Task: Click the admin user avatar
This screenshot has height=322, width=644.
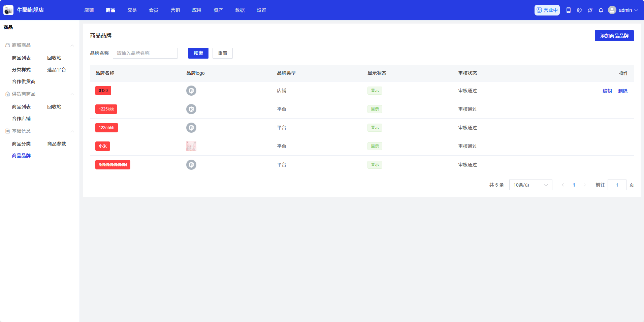Action: pos(612,10)
